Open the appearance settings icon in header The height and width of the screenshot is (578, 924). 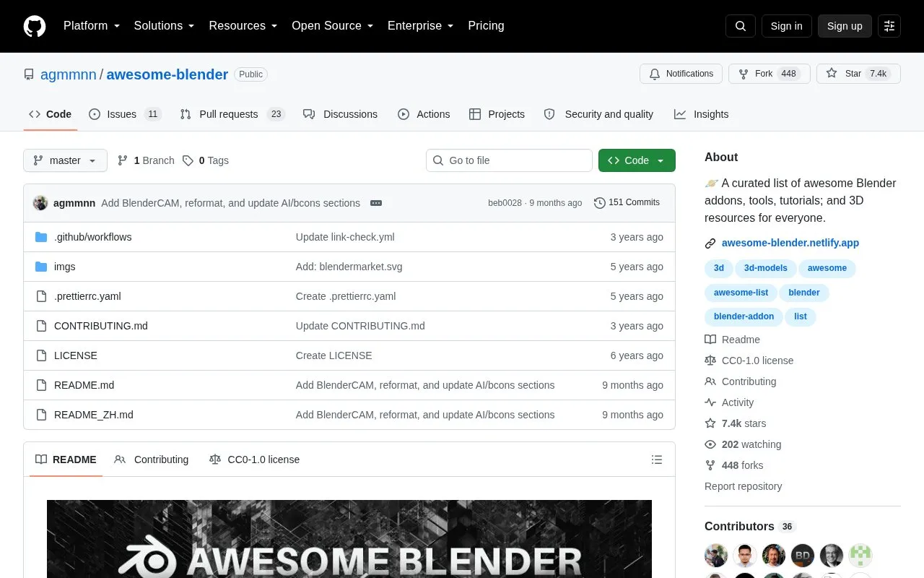(889, 26)
